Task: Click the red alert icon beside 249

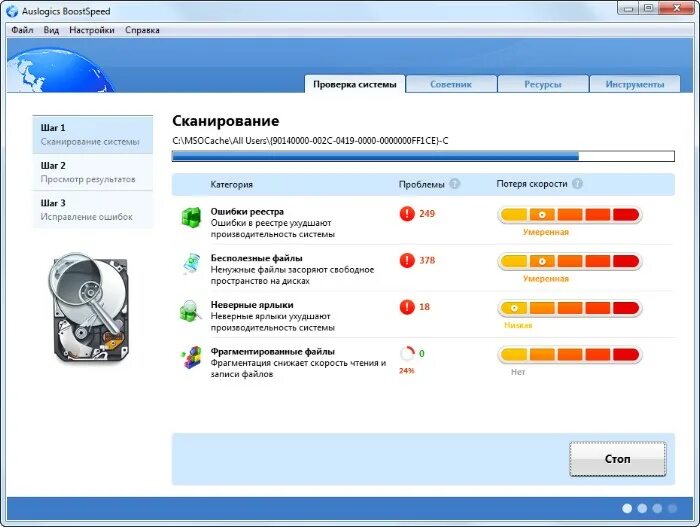Action: [x=407, y=213]
